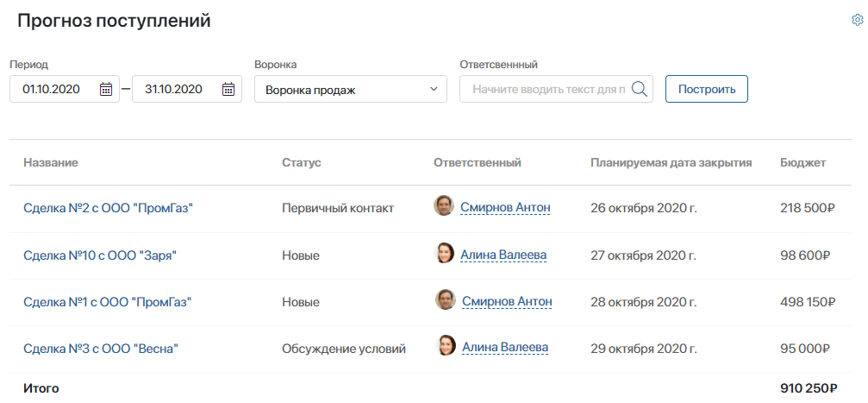The height and width of the screenshot is (403, 868).
Task: Open Алина Валеева link in Сделка №3 row
Action: [x=505, y=348]
